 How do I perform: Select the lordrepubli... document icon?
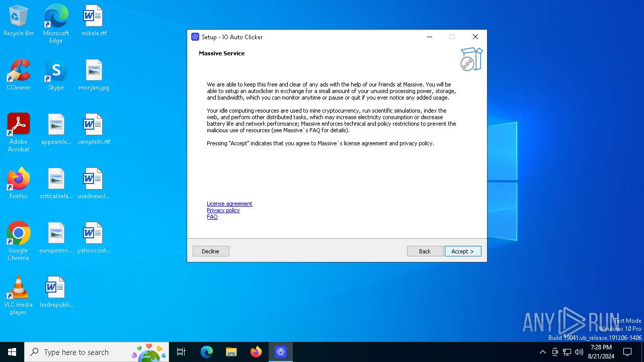click(x=56, y=293)
